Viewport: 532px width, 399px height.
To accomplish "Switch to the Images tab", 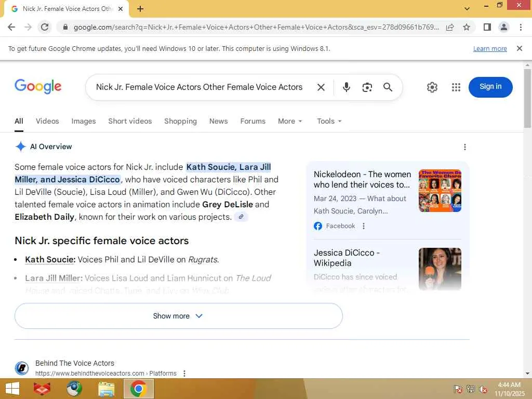I will (84, 121).
